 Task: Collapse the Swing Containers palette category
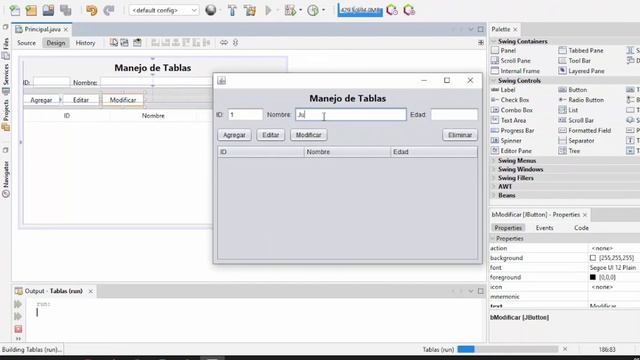(493, 42)
